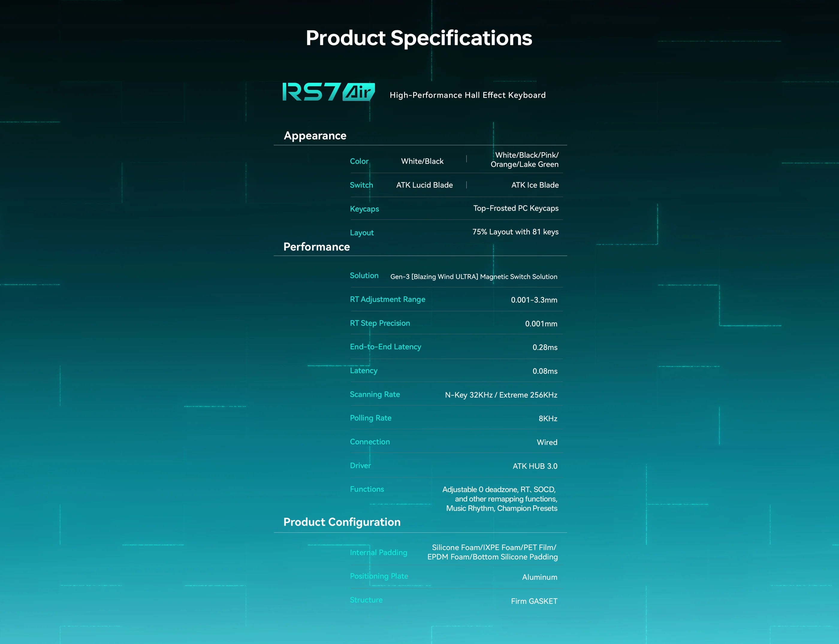Click the ATK Lucid Blade switch value

click(425, 185)
